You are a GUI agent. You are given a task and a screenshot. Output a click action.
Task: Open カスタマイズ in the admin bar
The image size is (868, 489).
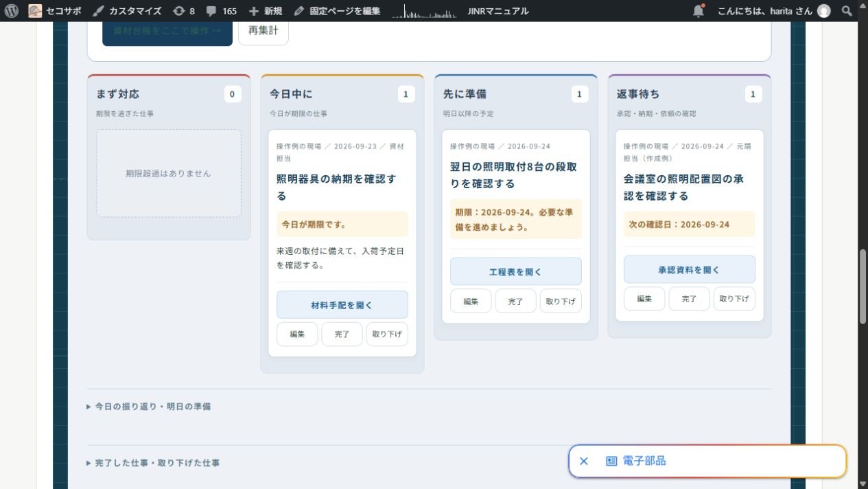click(128, 11)
